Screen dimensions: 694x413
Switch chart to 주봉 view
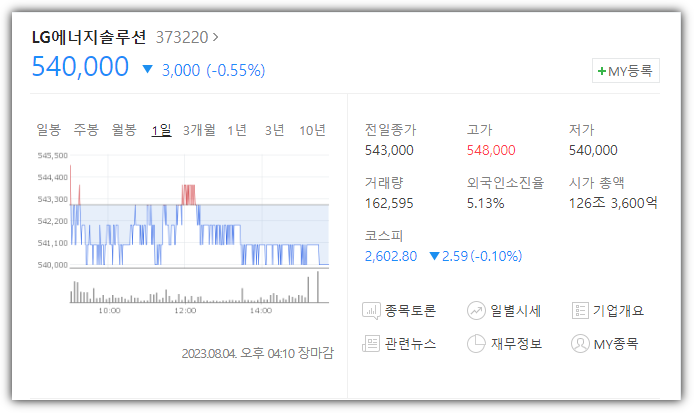coord(86,130)
